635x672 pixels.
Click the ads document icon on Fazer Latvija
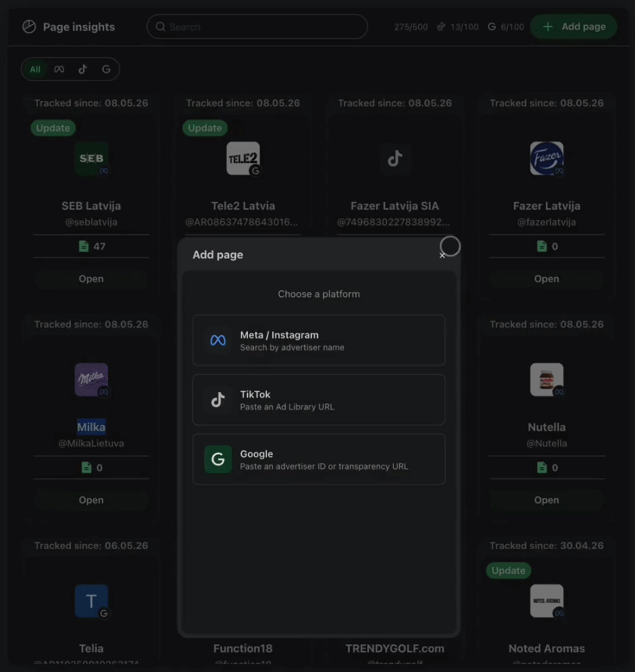542,247
